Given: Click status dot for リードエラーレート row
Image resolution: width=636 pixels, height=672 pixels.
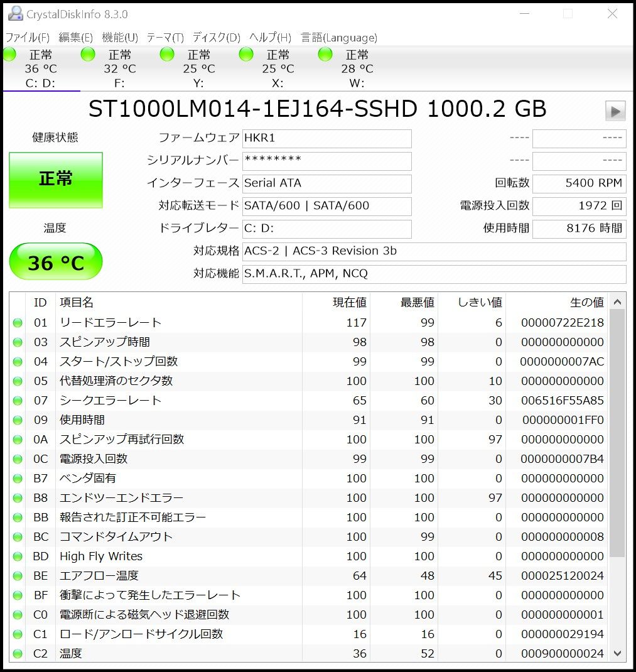Looking at the screenshot, I should tap(18, 323).
